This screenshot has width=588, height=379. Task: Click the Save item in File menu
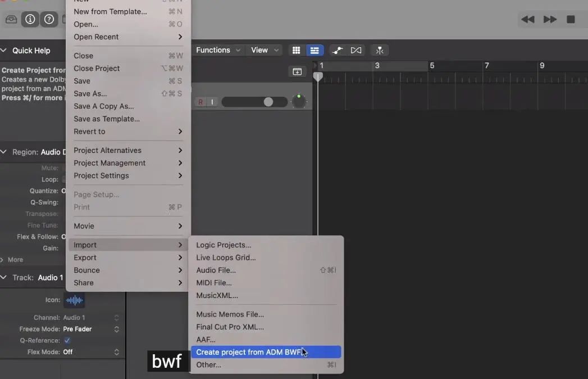128,81
